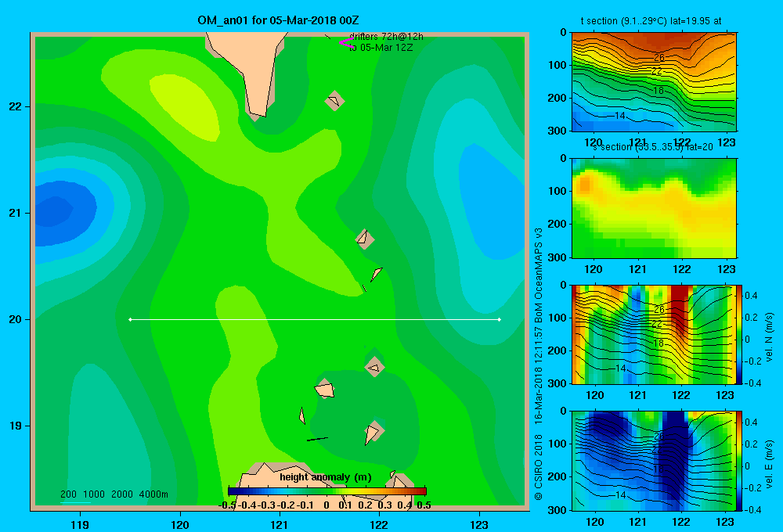
Task: Click latitude label '19' on main map
Action: pyautogui.click(x=16, y=426)
